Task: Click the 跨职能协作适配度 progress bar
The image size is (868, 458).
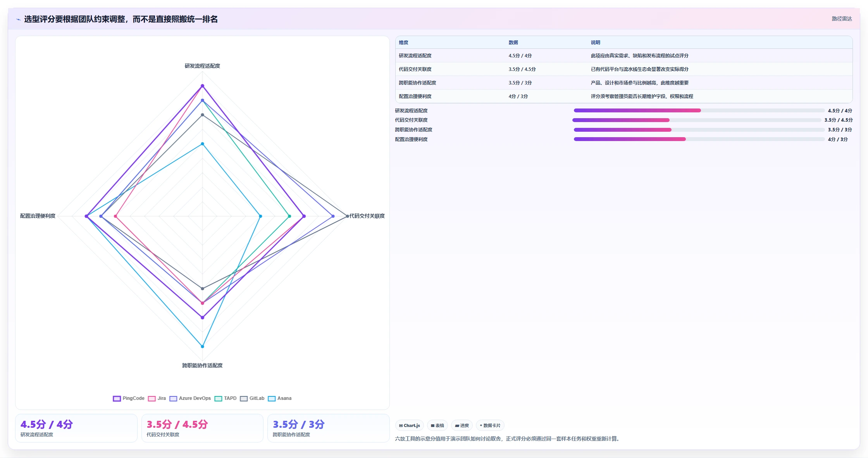Action: (699, 130)
